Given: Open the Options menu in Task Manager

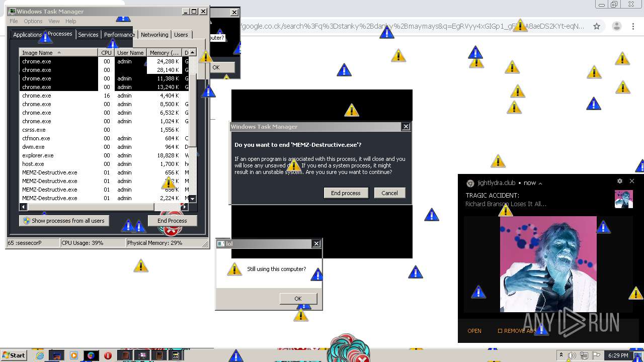Looking at the screenshot, I should [x=33, y=21].
